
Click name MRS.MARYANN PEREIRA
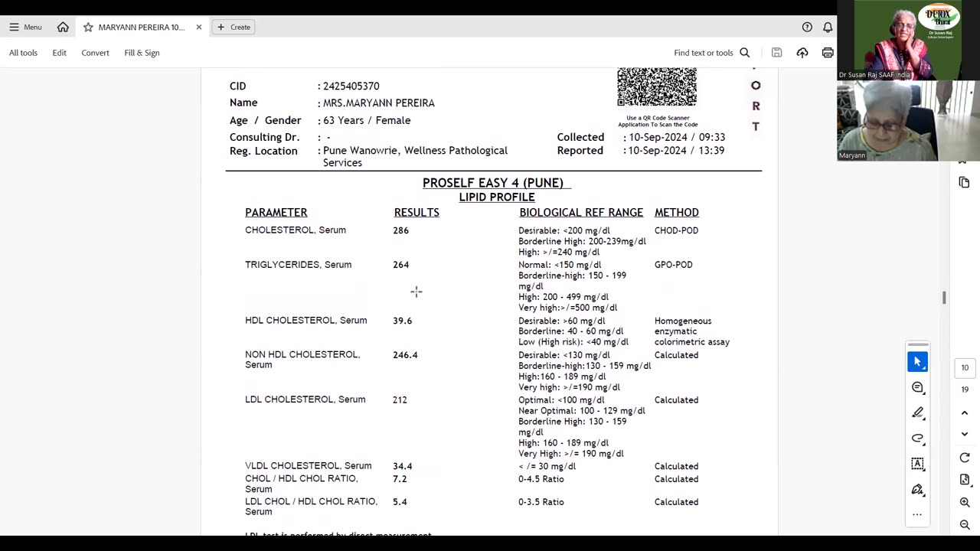[x=379, y=103]
